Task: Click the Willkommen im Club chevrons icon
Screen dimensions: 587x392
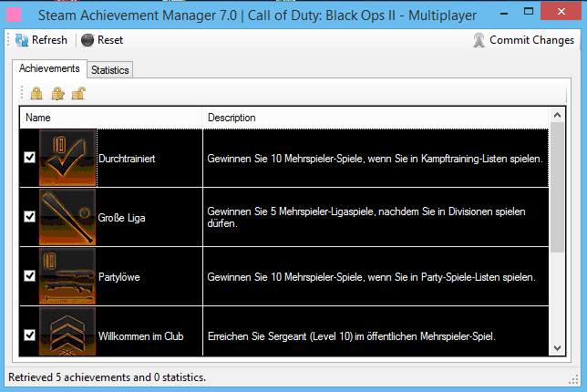Action: pyautogui.click(x=67, y=331)
